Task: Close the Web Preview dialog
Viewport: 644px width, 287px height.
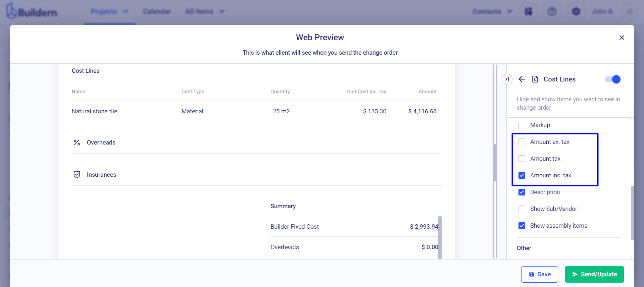Action: [622, 38]
